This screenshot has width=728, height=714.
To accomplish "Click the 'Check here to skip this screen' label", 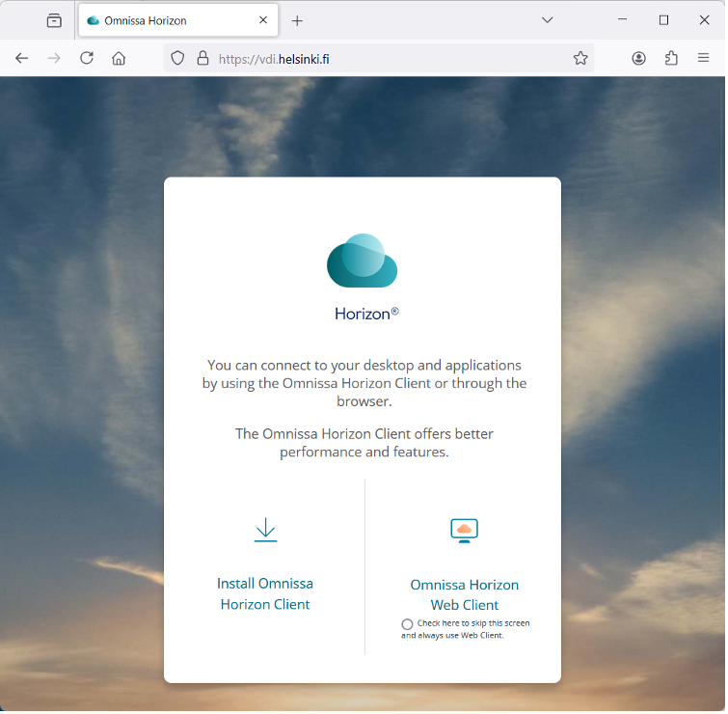I will 465,629.
